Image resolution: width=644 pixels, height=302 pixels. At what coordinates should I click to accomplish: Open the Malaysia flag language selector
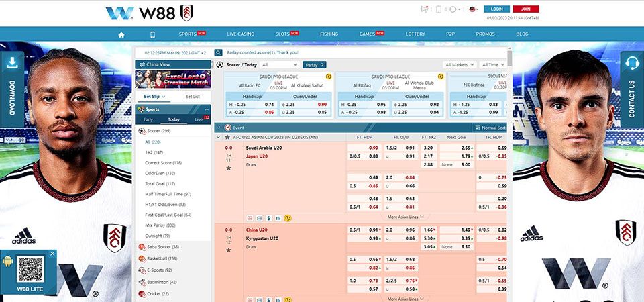pos(473,9)
